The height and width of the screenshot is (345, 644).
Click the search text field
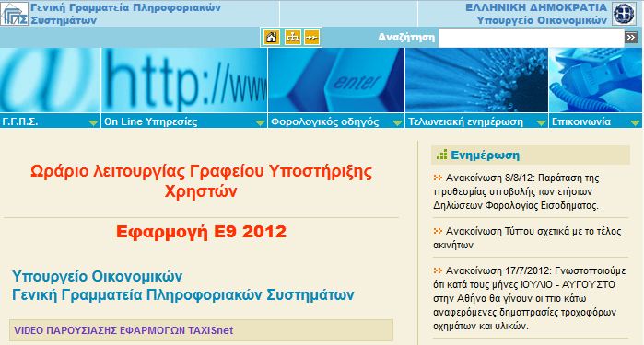pyautogui.click(x=531, y=38)
